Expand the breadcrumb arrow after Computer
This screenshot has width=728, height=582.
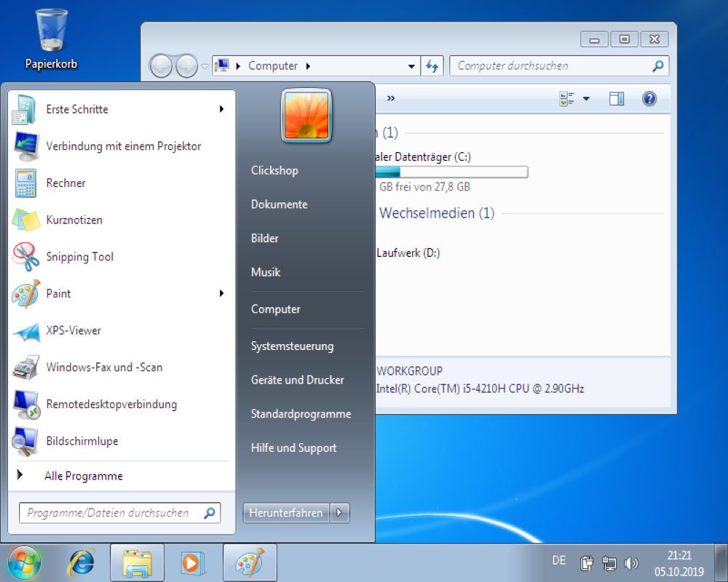click(308, 66)
